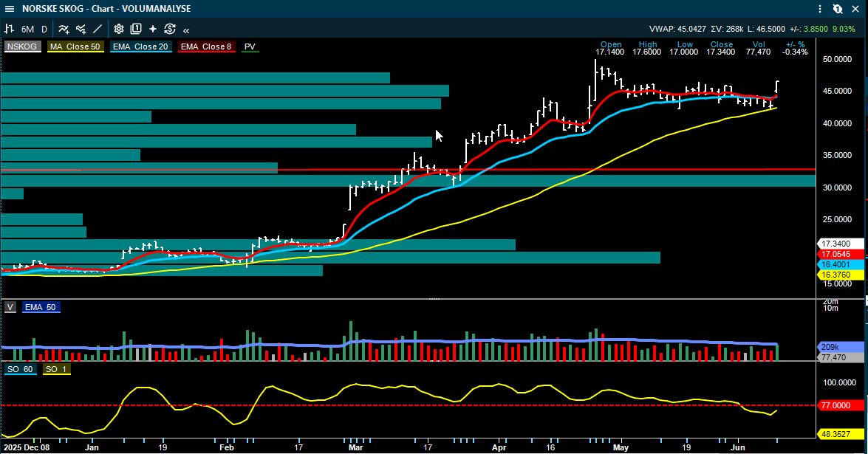Viewport: 868px width, 454px height.
Task: Toggle the window link group icon
Action: click(x=838, y=9)
